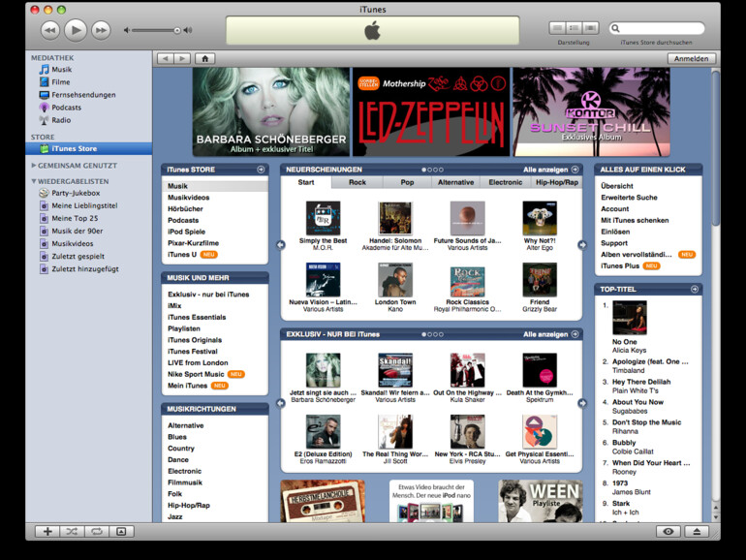746x560 pixels.
Task: Click the iTunes Store search field
Action: (x=657, y=28)
